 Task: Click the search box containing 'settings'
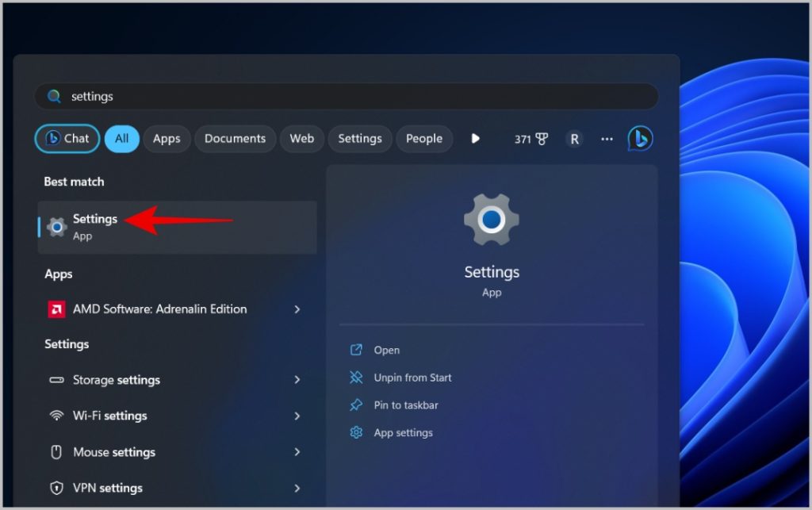point(347,96)
